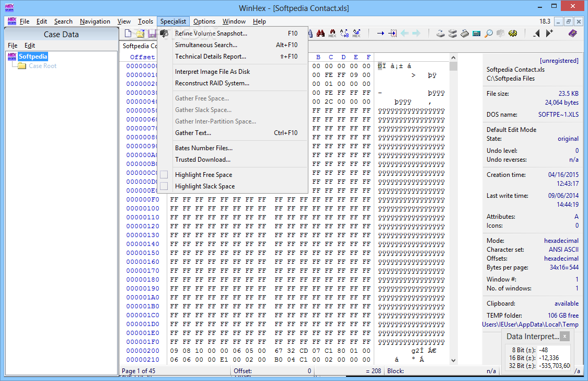Open the Case Data panel Edit menu
Screen dimensions: 588x381
point(30,46)
